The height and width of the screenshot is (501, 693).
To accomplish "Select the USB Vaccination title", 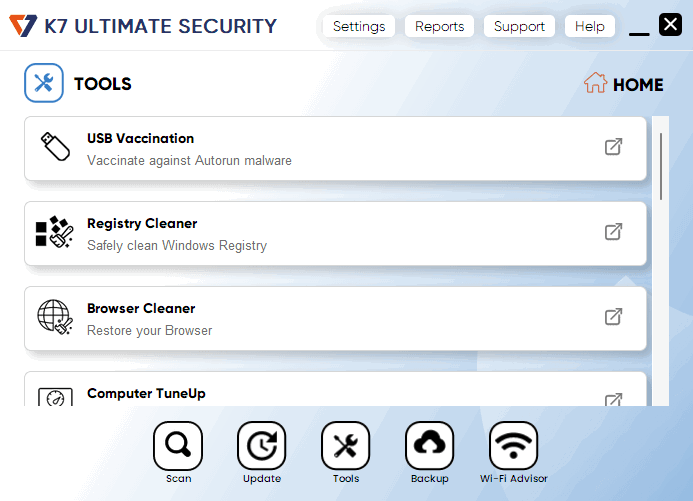I will [141, 138].
